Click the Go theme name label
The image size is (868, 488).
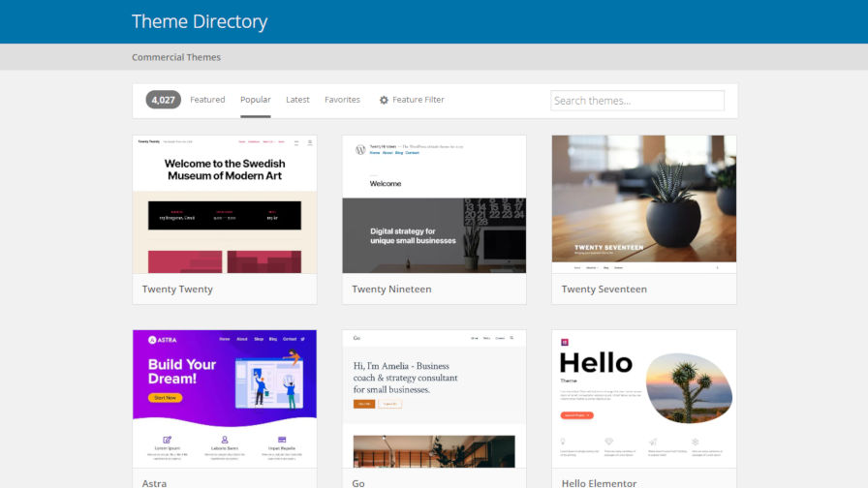pyautogui.click(x=358, y=483)
